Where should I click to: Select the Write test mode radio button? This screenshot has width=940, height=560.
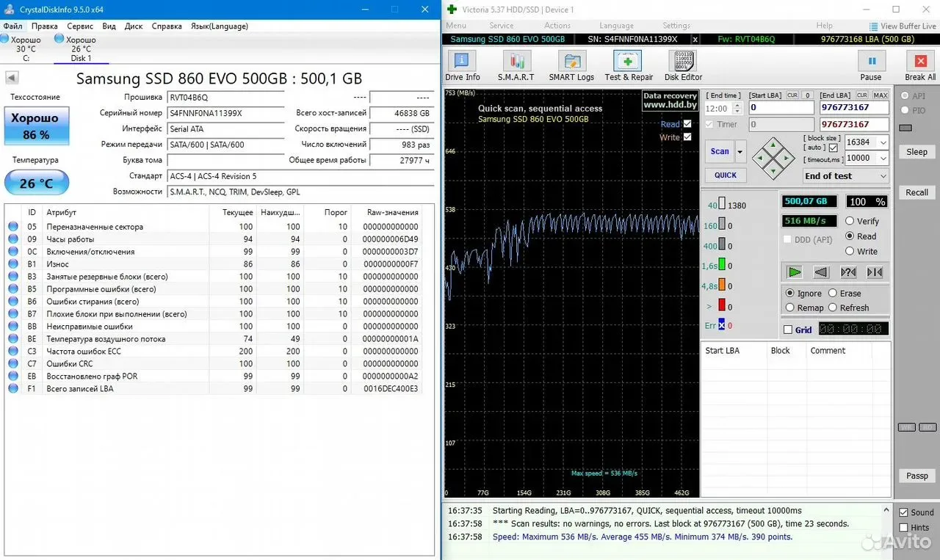point(850,251)
